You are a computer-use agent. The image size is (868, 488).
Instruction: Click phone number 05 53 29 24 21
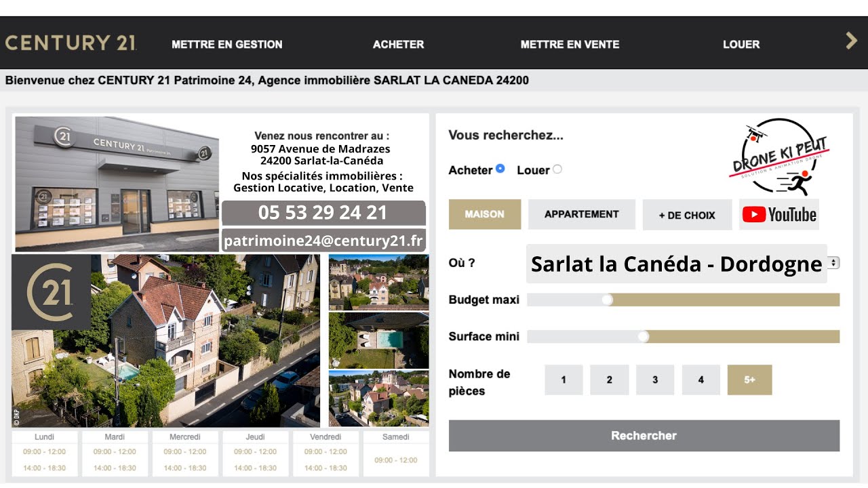[x=323, y=213]
